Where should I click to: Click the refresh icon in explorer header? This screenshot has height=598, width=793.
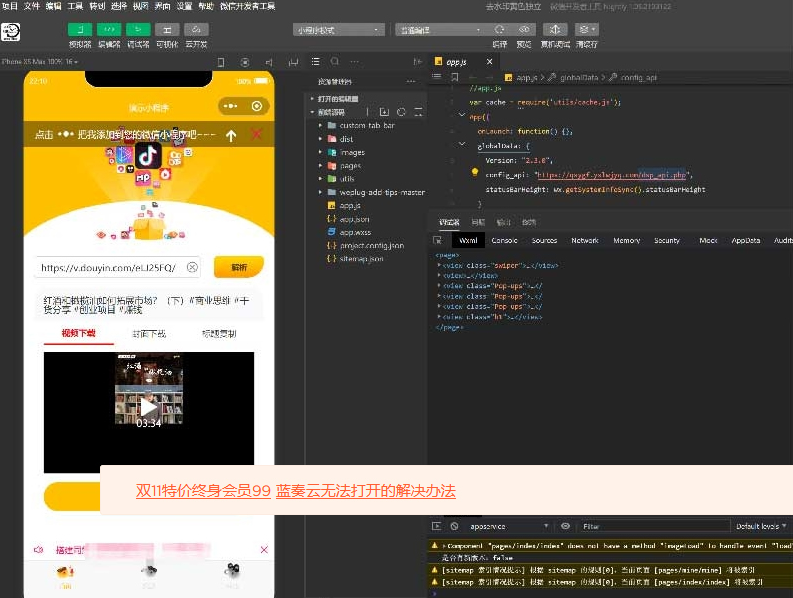pos(402,112)
